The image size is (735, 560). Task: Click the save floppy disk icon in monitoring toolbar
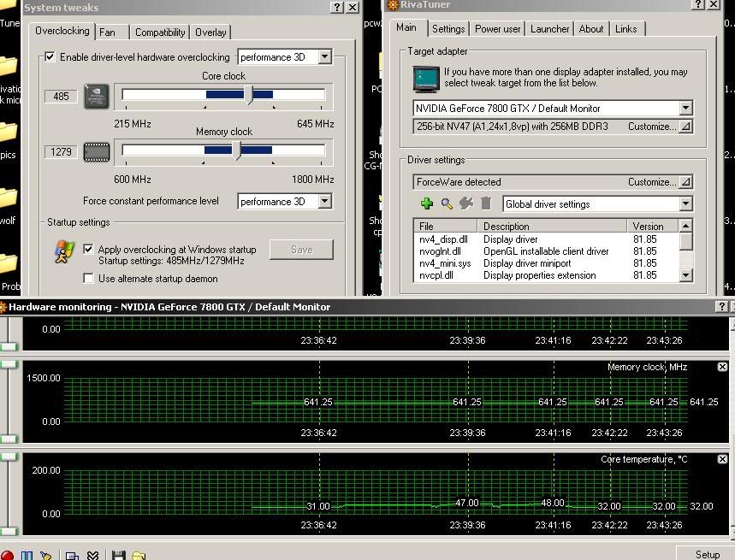click(x=119, y=556)
